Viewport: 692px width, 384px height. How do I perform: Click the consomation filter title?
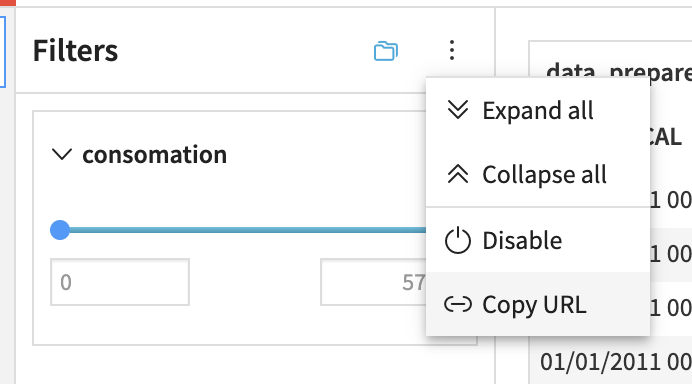coord(154,154)
